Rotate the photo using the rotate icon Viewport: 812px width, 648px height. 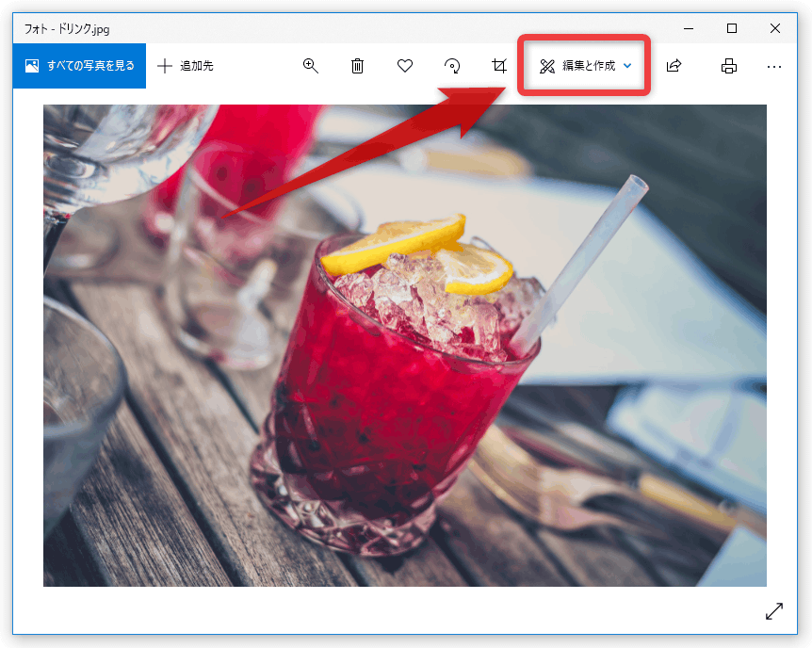click(x=452, y=66)
